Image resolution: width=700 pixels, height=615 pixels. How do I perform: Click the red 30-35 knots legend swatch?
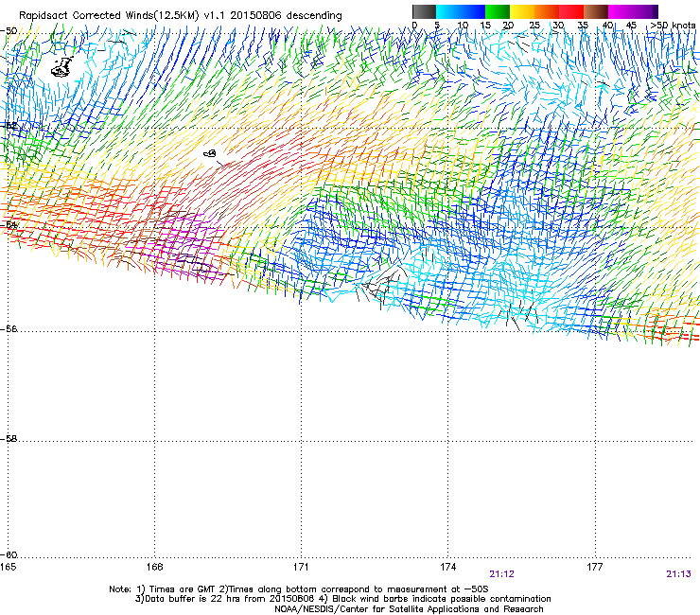click(x=571, y=11)
